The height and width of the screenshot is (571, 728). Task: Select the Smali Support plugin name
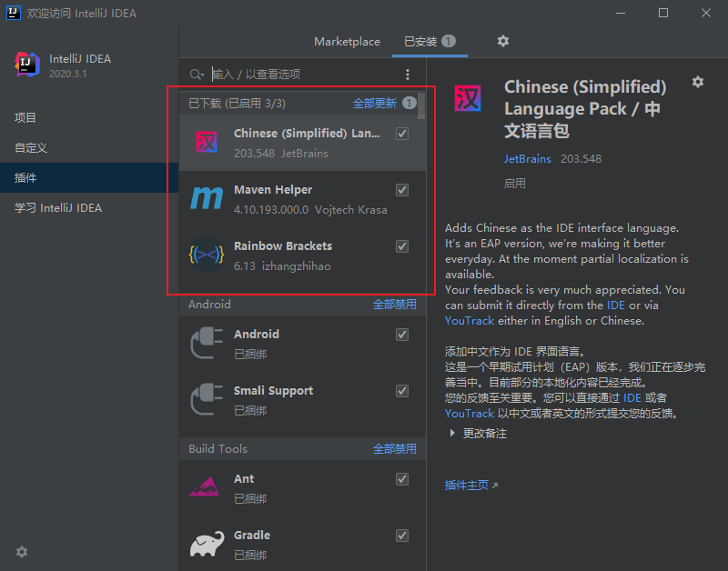273,391
